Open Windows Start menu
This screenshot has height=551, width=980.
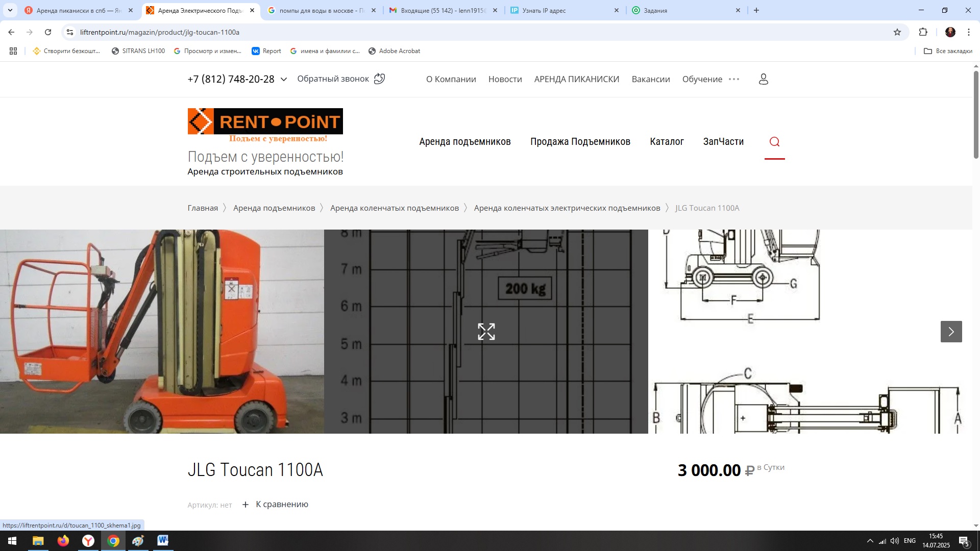pyautogui.click(x=12, y=541)
